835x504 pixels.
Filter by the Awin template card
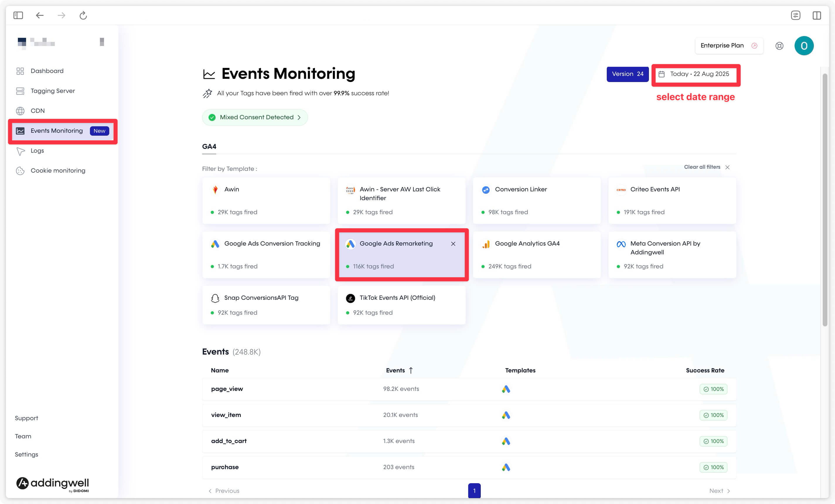tap(266, 200)
